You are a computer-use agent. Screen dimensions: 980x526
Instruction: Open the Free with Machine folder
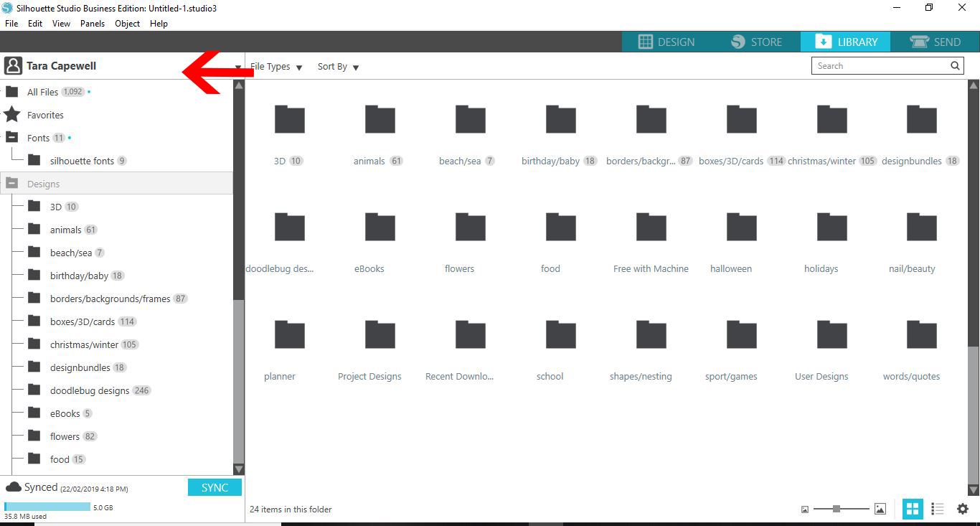click(x=651, y=227)
